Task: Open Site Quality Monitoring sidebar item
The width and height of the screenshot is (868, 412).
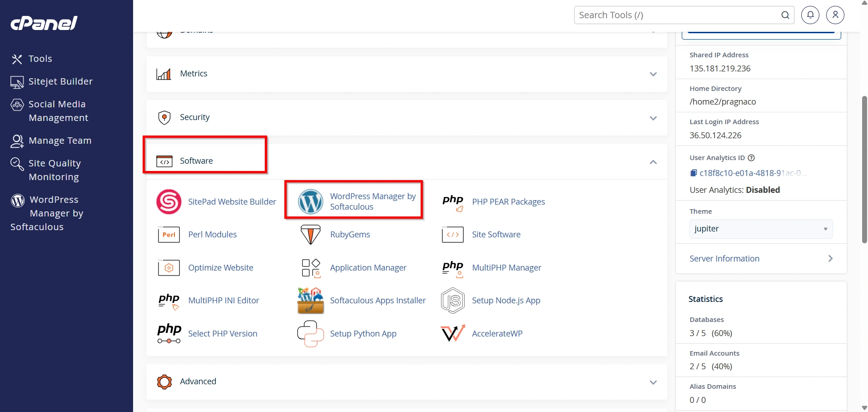Action: (x=46, y=170)
